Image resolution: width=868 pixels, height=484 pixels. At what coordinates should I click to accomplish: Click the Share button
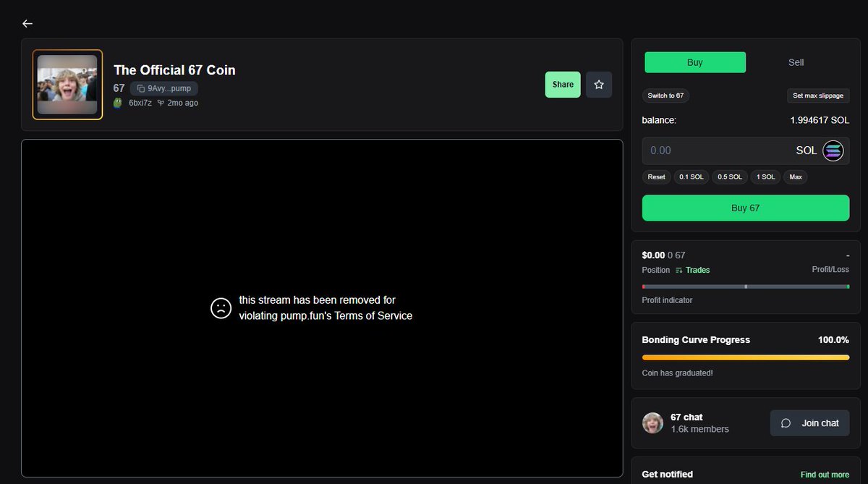coord(563,85)
